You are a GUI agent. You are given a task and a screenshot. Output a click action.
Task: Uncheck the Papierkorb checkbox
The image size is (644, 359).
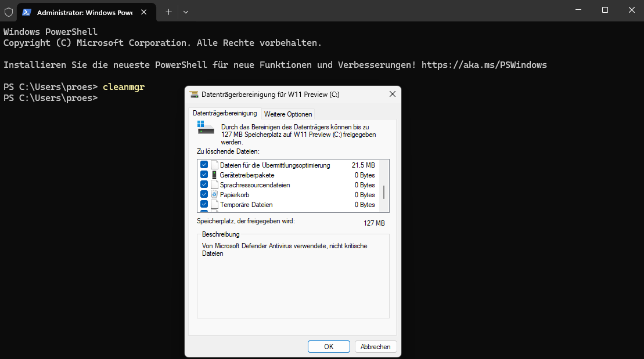pyautogui.click(x=204, y=194)
